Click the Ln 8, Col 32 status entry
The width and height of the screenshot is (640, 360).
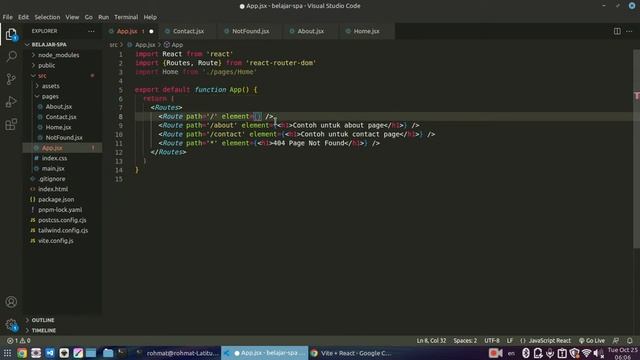tap(431, 340)
